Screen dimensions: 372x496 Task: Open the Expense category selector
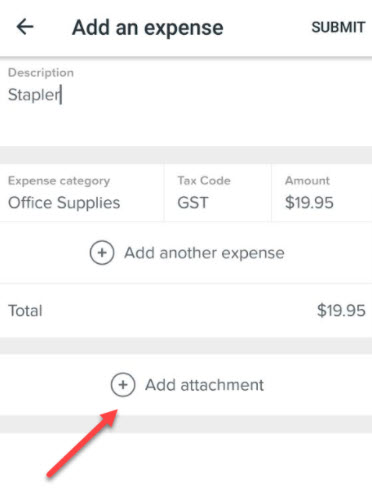point(82,192)
